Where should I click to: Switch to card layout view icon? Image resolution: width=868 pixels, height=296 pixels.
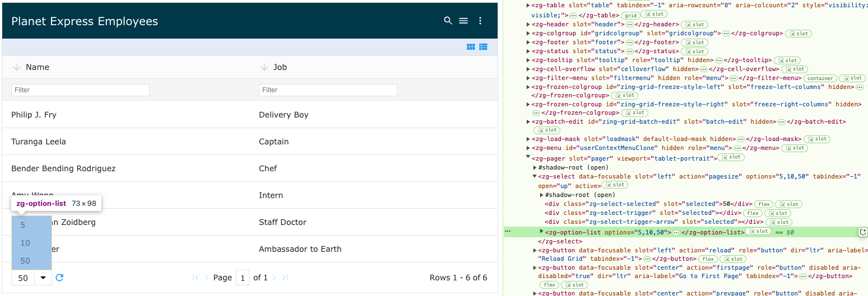(x=471, y=47)
